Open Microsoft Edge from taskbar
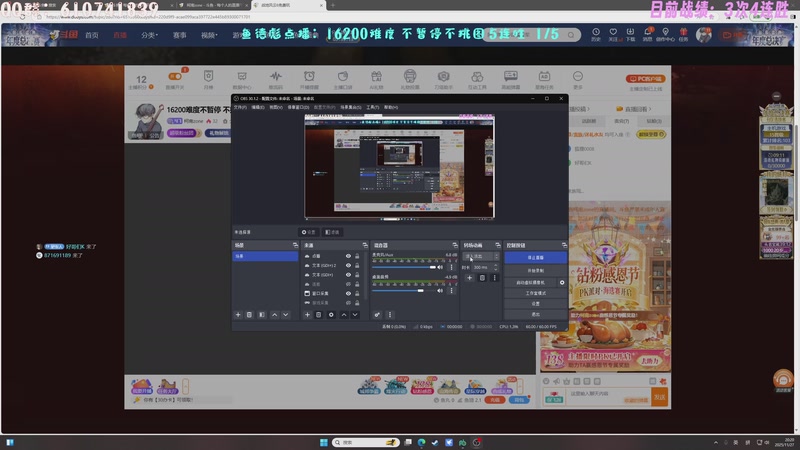Viewport: 800px width, 450px height. click(x=421, y=442)
